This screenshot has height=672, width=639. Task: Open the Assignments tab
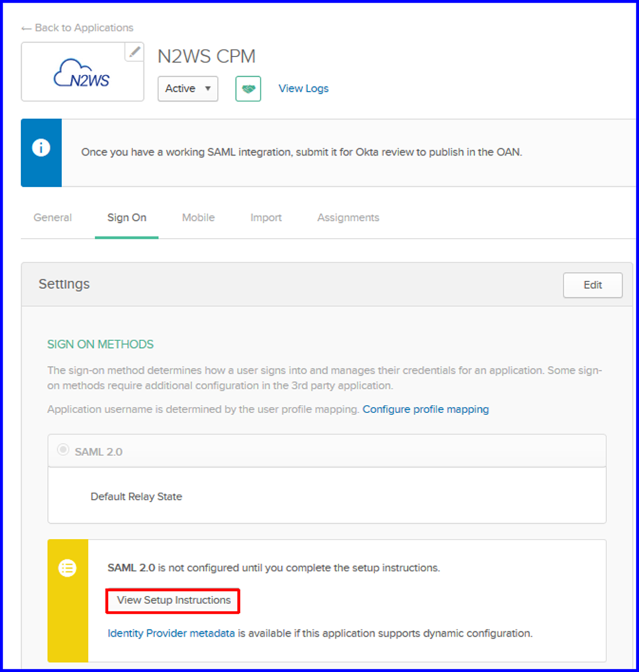[x=348, y=217]
